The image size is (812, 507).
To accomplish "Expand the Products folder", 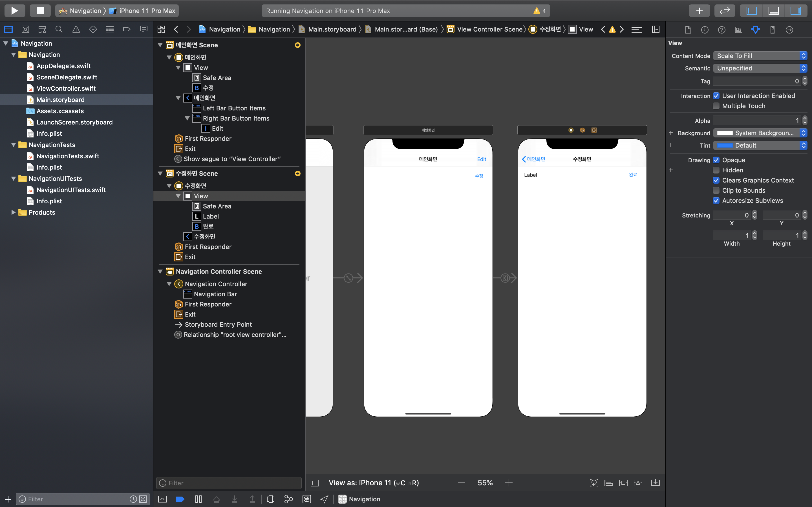I will click(x=14, y=212).
